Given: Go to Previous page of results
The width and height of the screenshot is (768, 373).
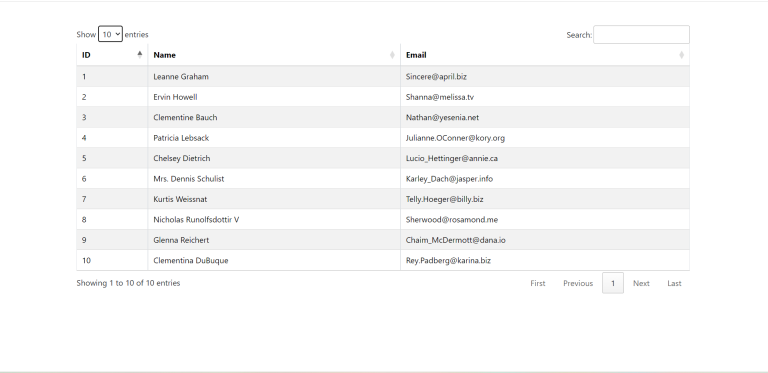Looking at the screenshot, I should tap(577, 283).
